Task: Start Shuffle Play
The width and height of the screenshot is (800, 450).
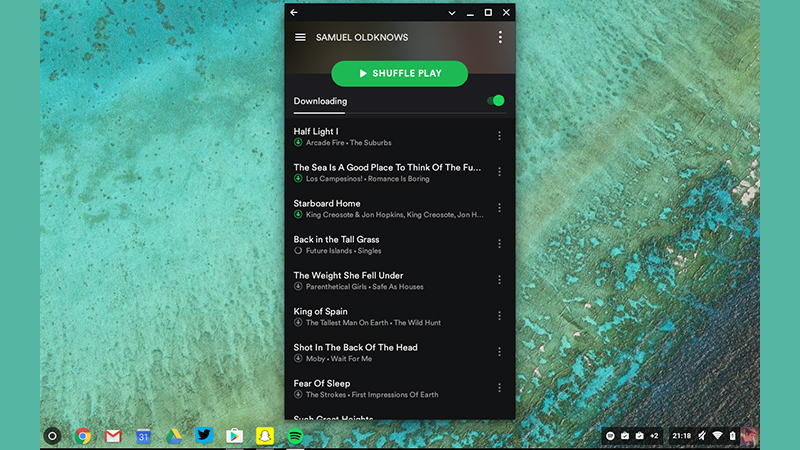Action: [399, 73]
